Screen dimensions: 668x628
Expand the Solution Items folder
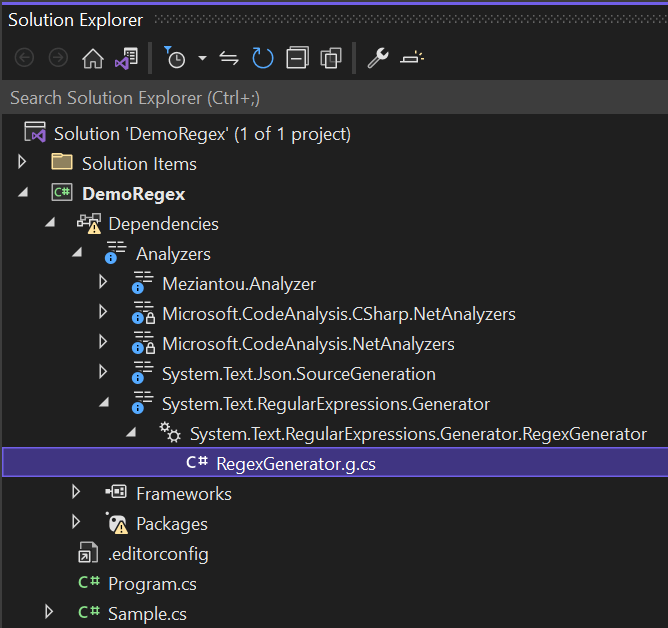point(23,163)
